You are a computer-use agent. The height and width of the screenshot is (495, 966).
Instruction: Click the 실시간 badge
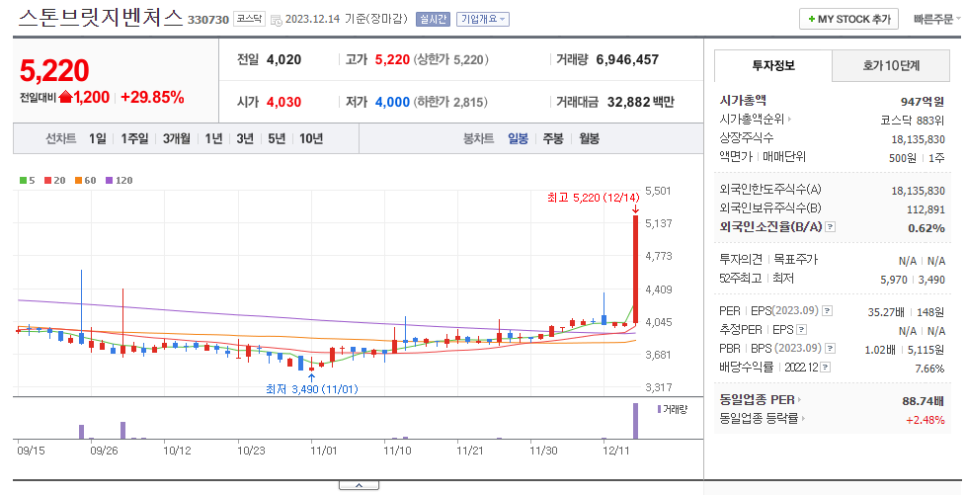[433, 19]
